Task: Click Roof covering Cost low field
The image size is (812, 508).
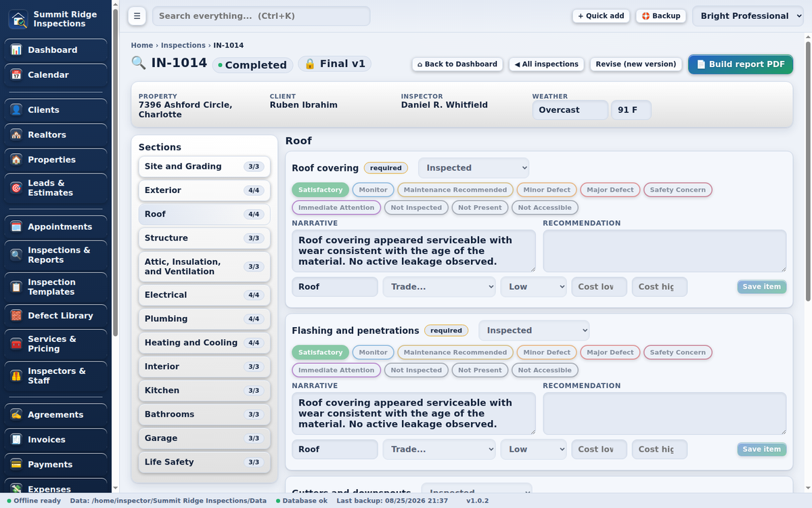Action: click(599, 287)
